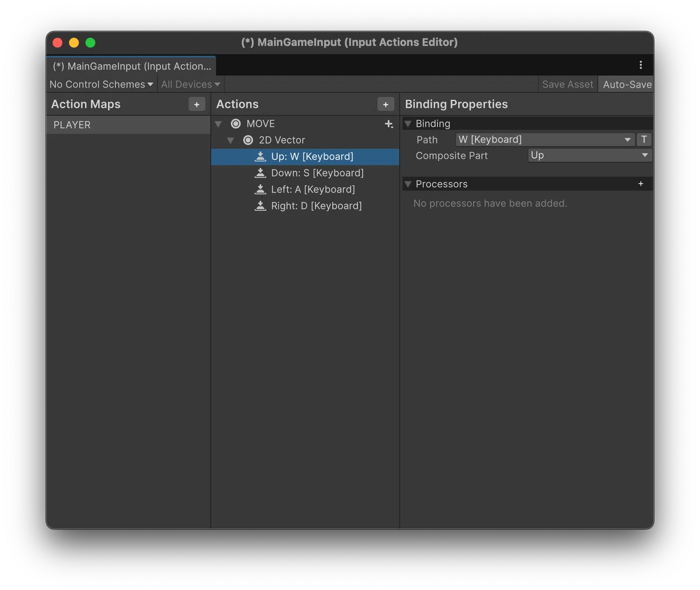
Task: Collapse the 2D Vector composite
Action: (231, 140)
